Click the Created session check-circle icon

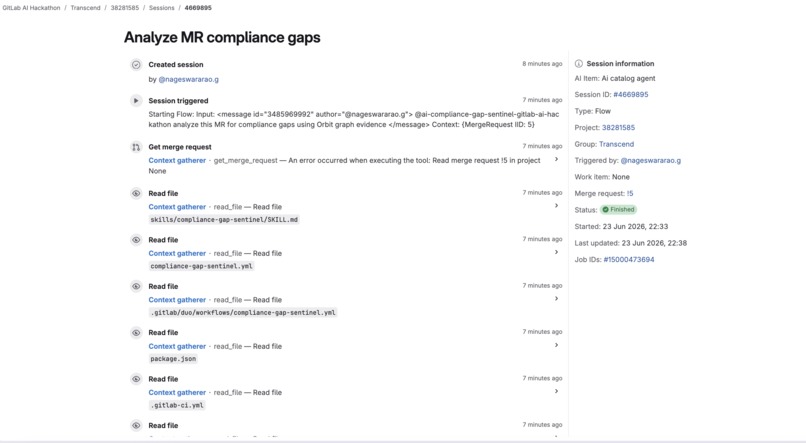136,65
